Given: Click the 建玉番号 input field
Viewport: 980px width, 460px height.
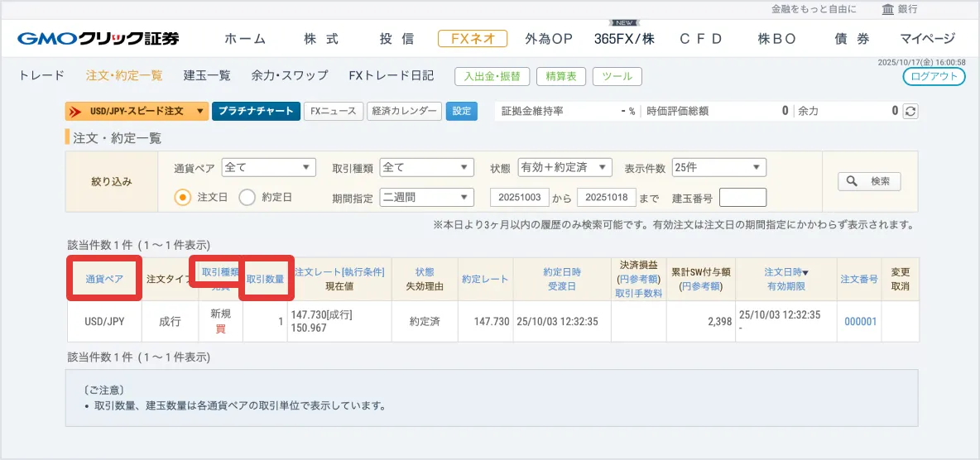Looking at the screenshot, I should tap(742, 197).
